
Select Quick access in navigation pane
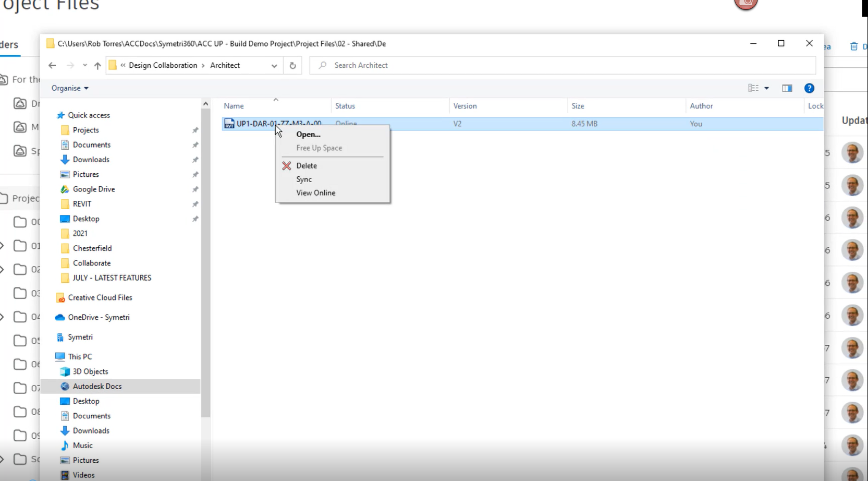click(x=89, y=115)
